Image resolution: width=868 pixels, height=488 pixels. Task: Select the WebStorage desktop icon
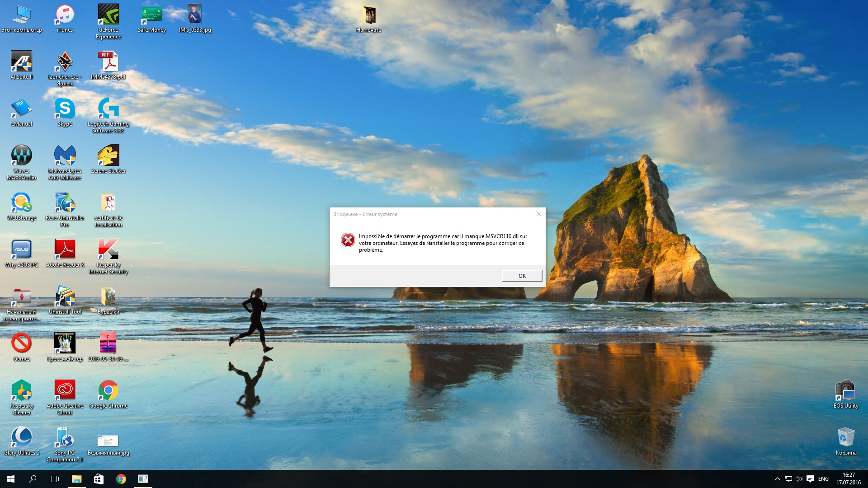22,206
